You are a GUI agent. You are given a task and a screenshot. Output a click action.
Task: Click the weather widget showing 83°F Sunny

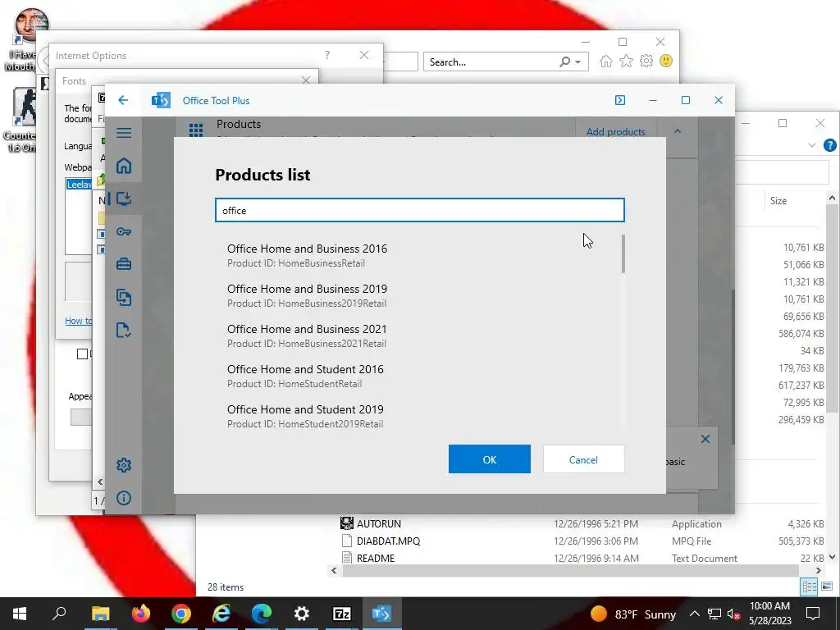632,614
